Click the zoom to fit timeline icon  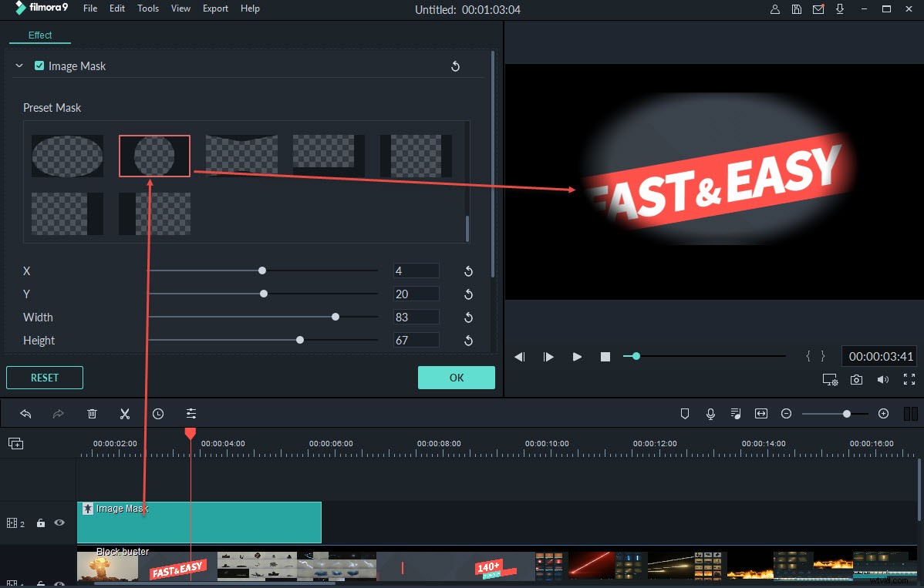tap(761, 414)
